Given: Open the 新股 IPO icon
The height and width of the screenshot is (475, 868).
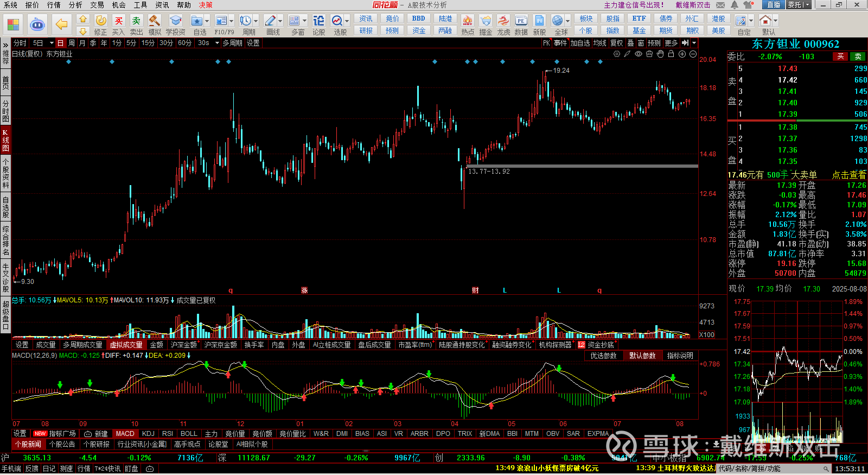Looking at the screenshot, I should pyautogui.click(x=539, y=21).
